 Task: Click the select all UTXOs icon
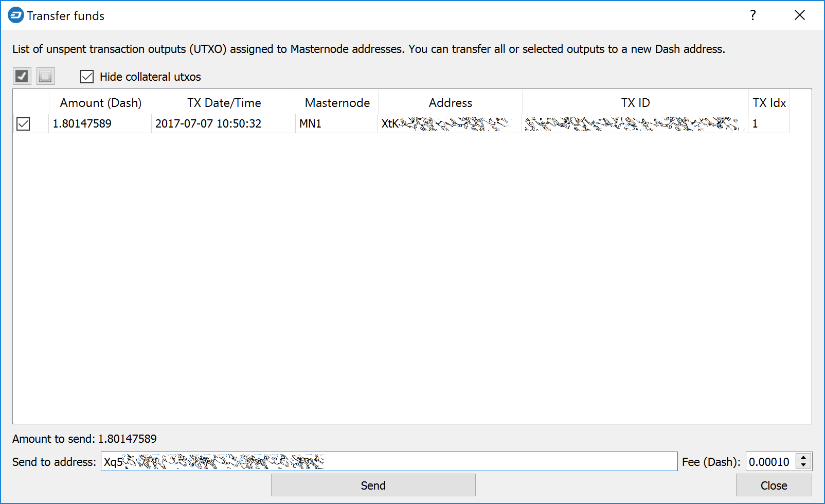point(22,76)
